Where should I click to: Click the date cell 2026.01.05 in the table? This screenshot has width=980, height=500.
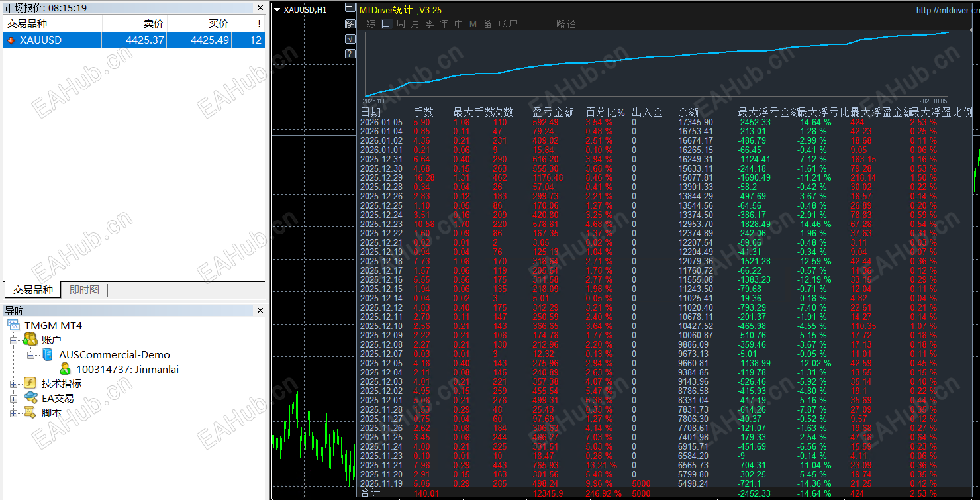(381, 123)
